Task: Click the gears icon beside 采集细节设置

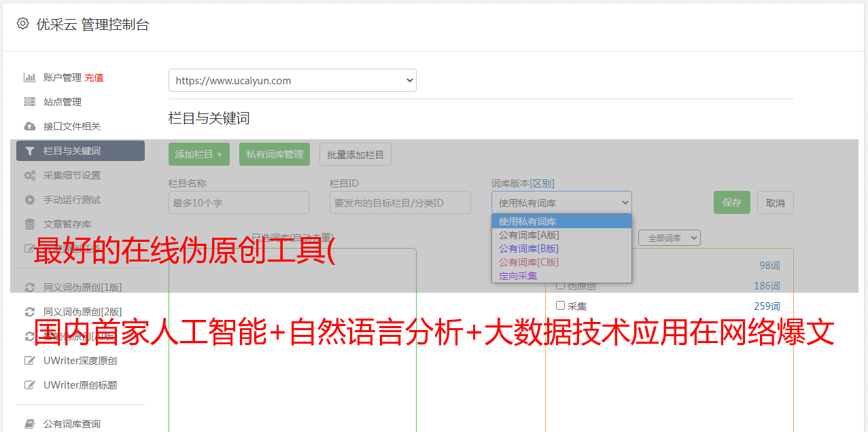Action: coord(30,175)
